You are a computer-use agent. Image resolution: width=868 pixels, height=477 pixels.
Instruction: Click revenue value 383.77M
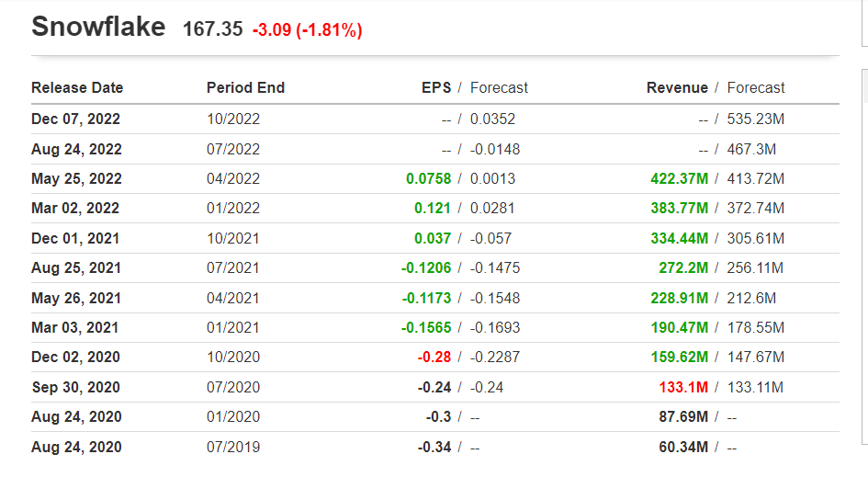point(679,209)
